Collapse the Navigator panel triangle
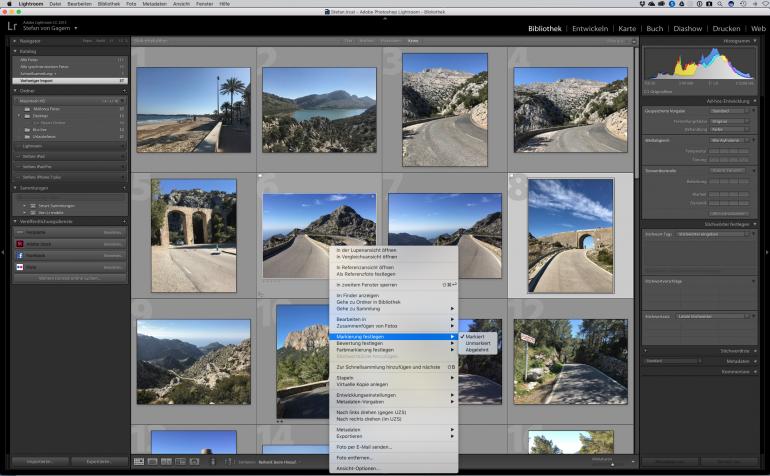This screenshot has width=770, height=476. [x=15, y=41]
